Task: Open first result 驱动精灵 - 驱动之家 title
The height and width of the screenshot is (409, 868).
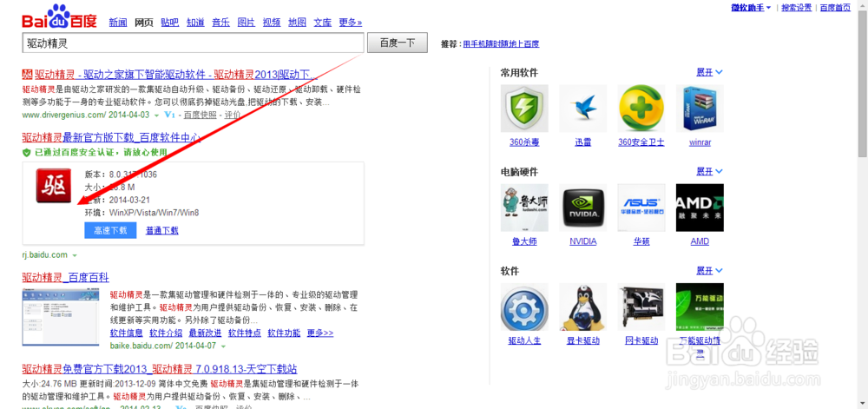Action: click(176, 75)
